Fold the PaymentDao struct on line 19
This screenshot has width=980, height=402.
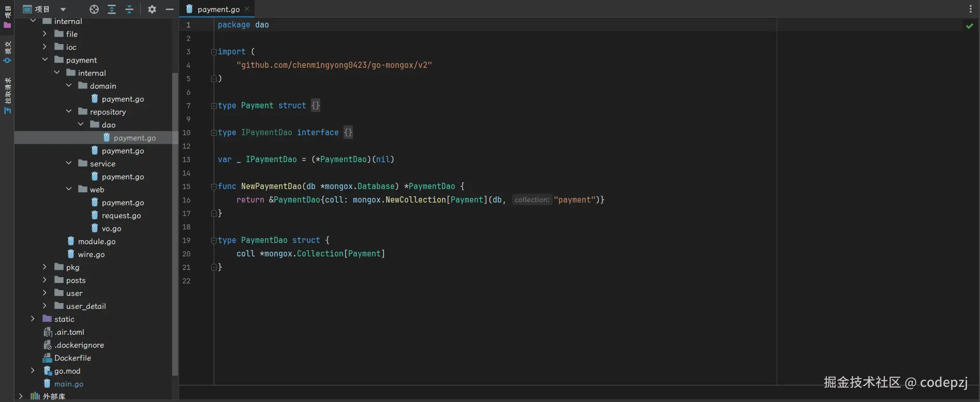coord(214,240)
